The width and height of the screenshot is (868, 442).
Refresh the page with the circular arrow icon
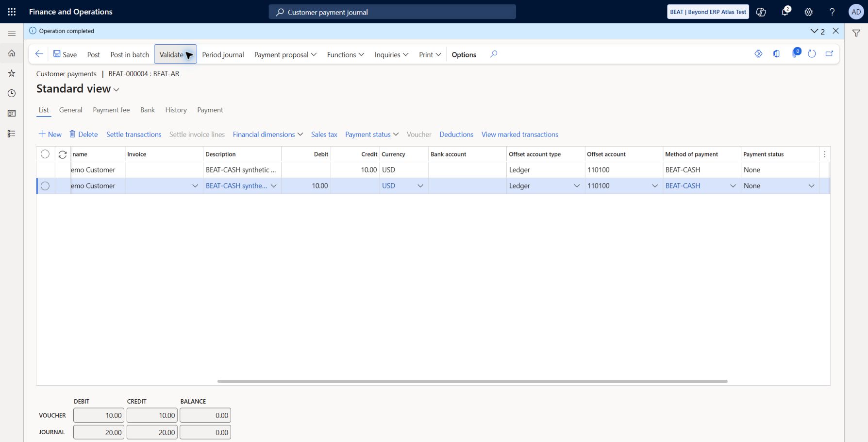pyautogui.click(x=812, y=54)
